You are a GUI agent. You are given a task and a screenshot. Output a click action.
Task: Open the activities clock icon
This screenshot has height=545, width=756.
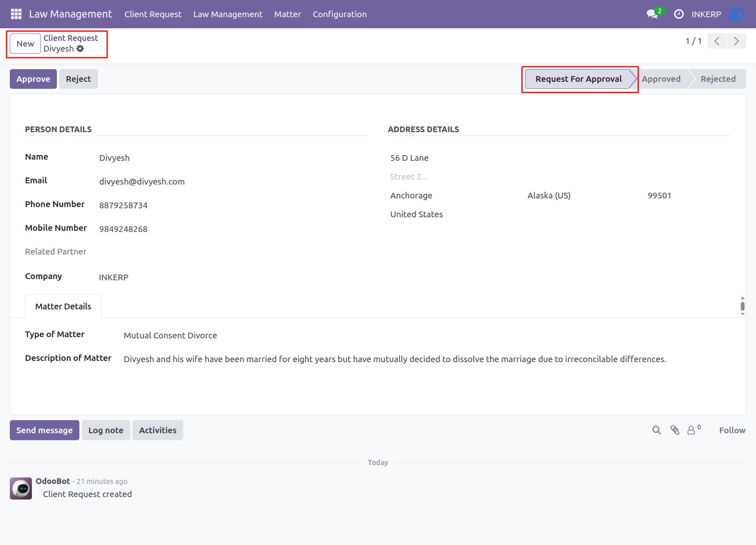pos(679,14)
